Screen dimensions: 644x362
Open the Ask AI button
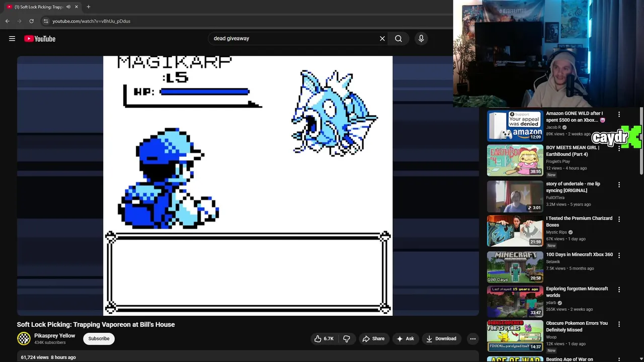405,338
